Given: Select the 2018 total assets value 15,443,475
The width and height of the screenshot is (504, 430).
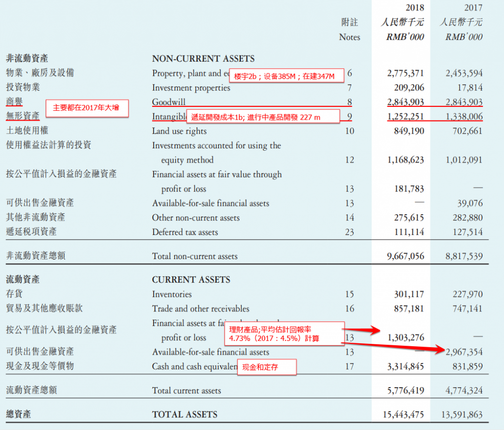Looking at the screenshot, I should tap(404, 415).
